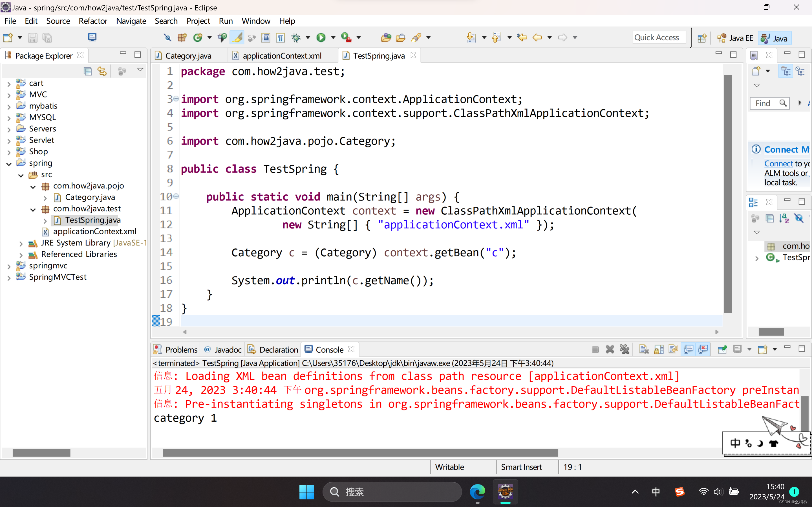Click the green Run button in toolbar
812x507 pixels.
(321, 37)
